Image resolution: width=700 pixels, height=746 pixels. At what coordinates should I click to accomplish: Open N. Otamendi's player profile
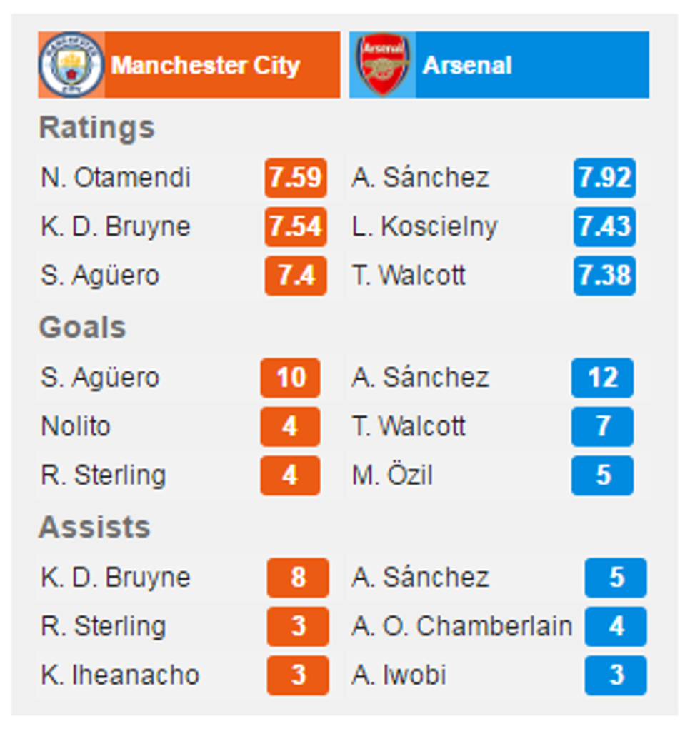116,178
